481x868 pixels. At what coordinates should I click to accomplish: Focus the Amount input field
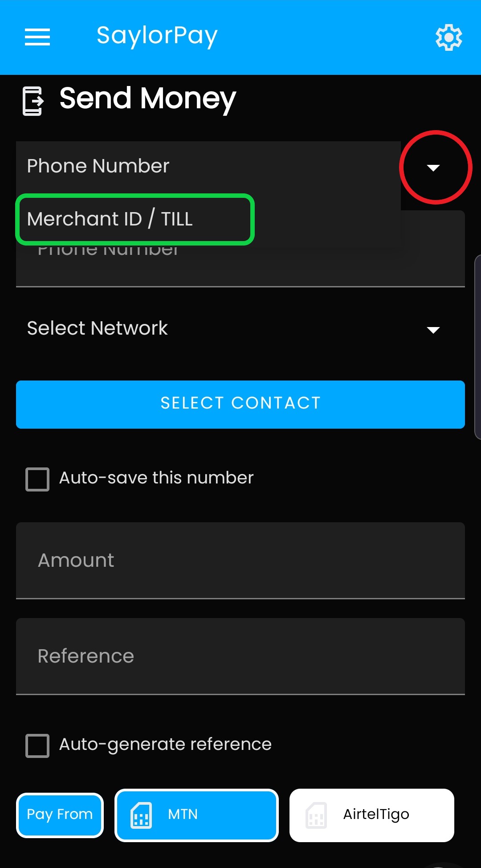pyautogui.click(x=240, y=561)
